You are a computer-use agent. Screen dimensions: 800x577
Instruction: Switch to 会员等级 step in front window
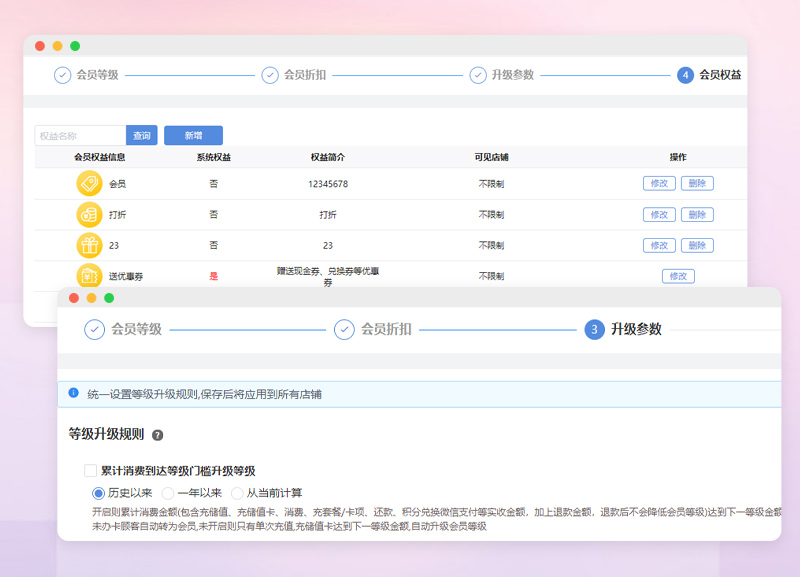[136, 329]
